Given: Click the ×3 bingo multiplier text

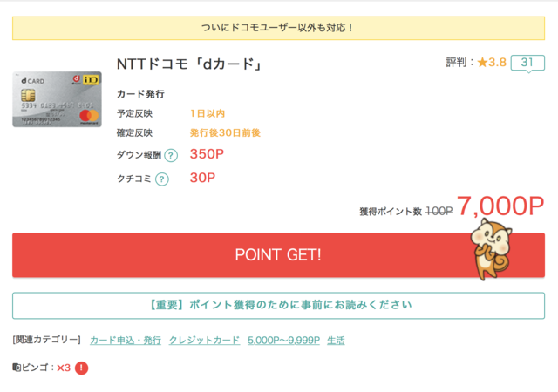Looking at the screenshot, I should coord(64,368).
